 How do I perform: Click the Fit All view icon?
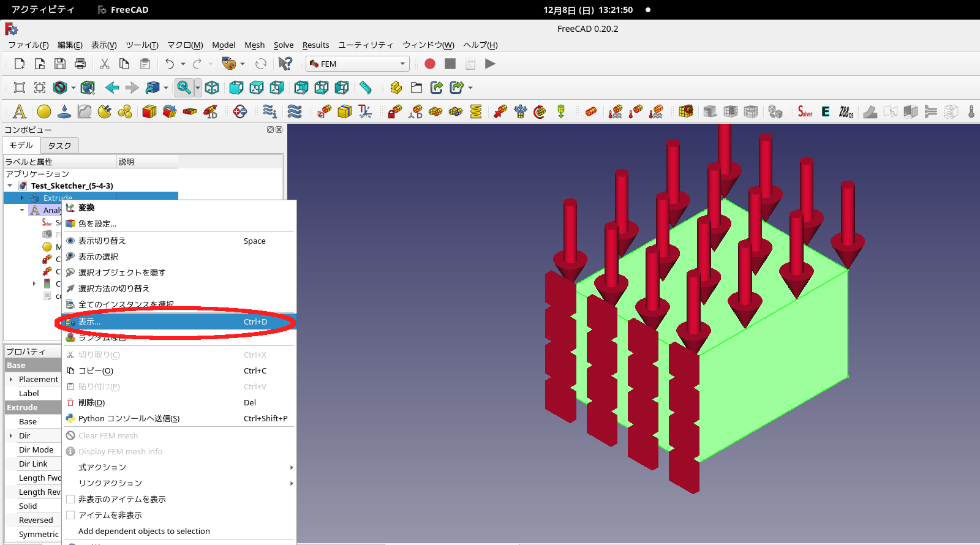click(20, 88)
